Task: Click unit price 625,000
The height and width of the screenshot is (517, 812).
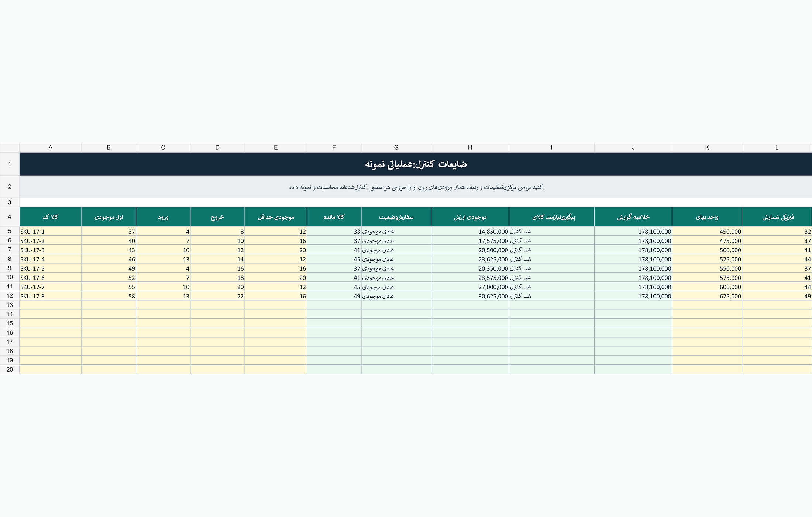Action: coord(707,296)
